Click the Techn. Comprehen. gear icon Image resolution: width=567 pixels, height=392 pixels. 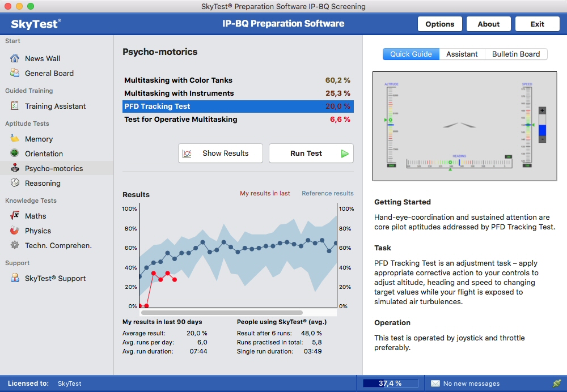tap(15, 245)
